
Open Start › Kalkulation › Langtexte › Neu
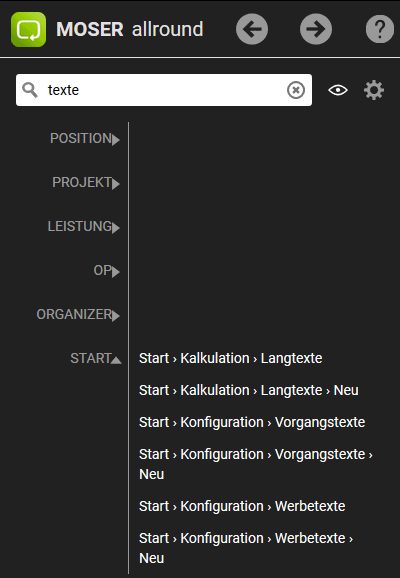tap(248, 390)
